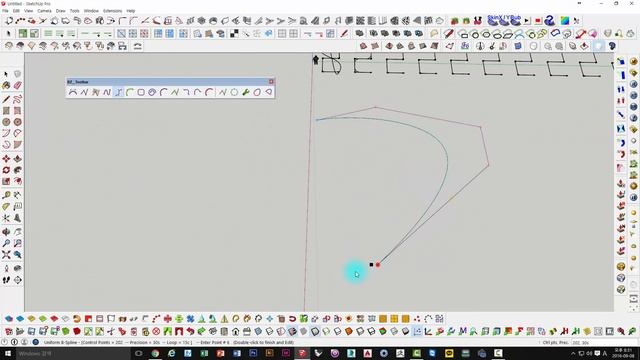Open the Extensions menu
The height and width of the screenshot is (360, 640).
(x=112, y=11)
